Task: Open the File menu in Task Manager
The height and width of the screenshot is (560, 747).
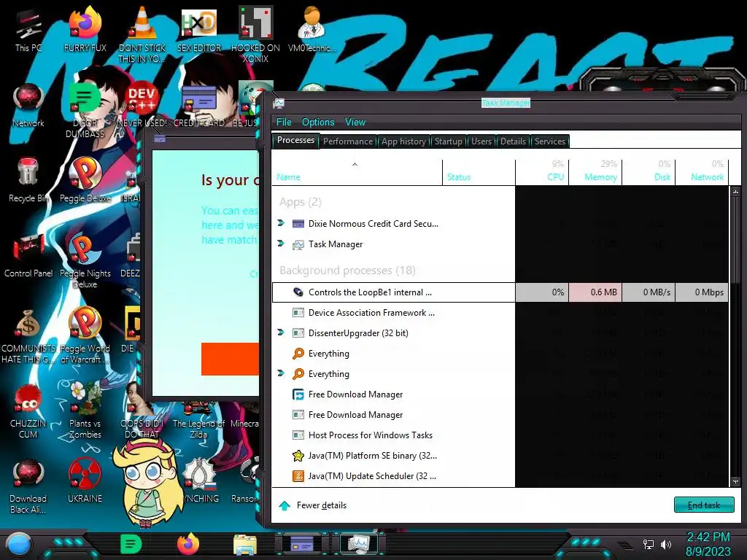Action: 284,122
